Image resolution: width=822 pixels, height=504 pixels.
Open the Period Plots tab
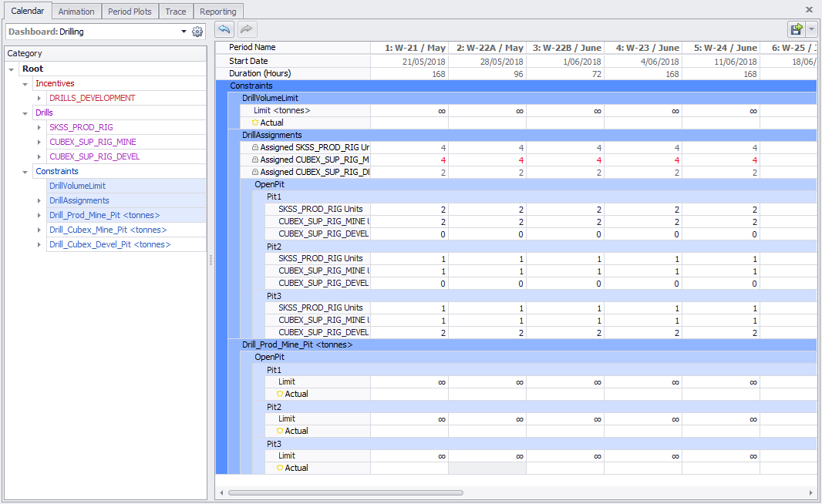tap(130, 12)
